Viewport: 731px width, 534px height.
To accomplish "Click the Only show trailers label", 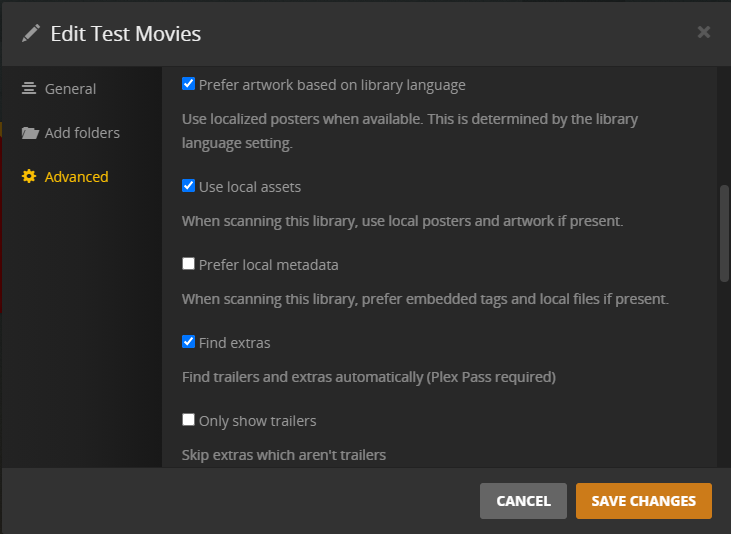I will tap(258, 421).
